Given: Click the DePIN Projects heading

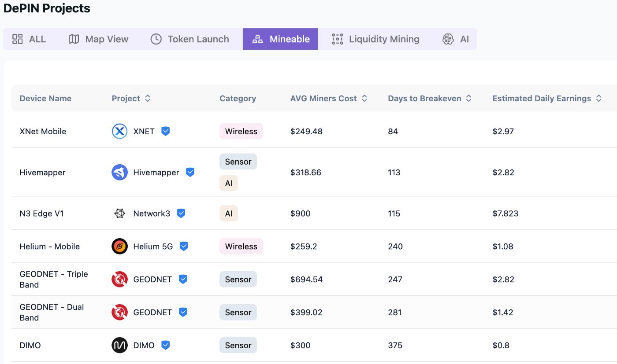Looking at the screenshot, I should [47, 8].
